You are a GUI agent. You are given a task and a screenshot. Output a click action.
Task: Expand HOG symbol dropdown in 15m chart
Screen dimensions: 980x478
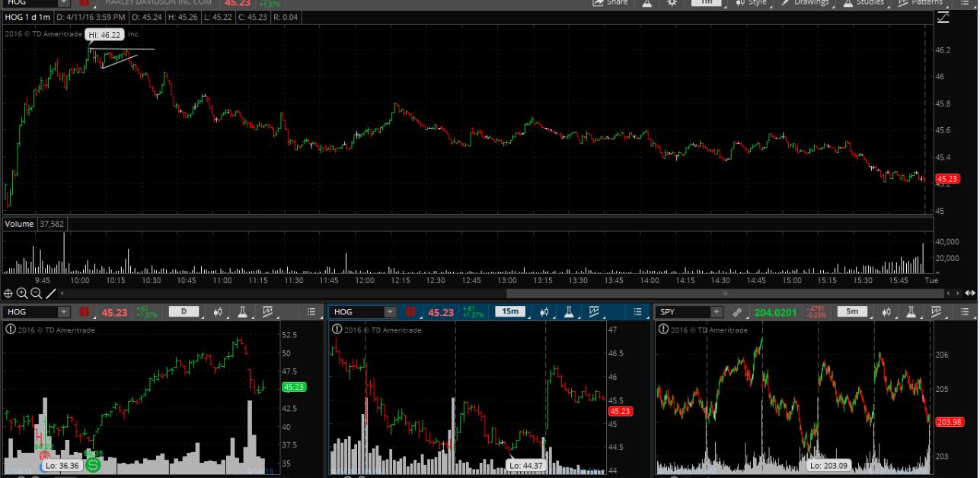(391, 312)
